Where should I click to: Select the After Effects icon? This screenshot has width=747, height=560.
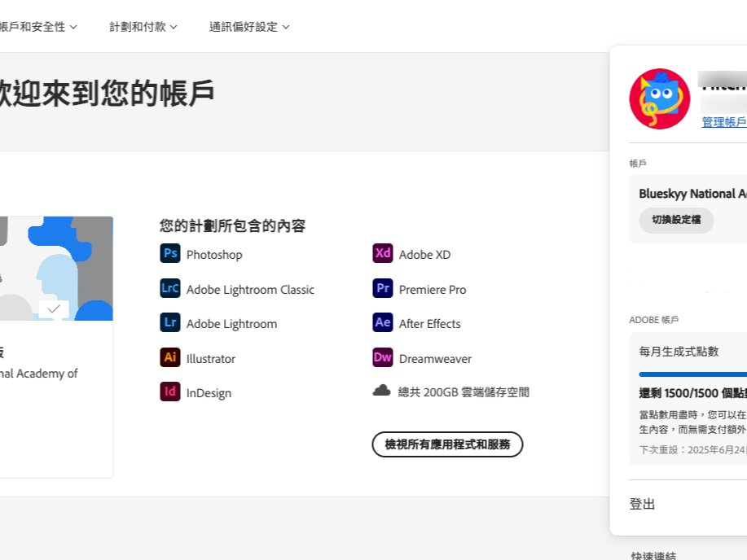pos(381,323)
